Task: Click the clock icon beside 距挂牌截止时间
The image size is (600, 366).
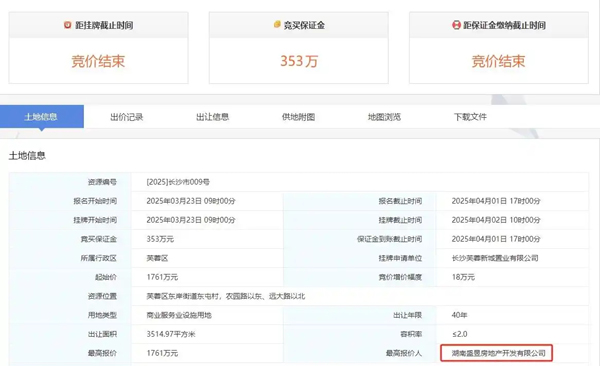Action: (x=67, y=25)
